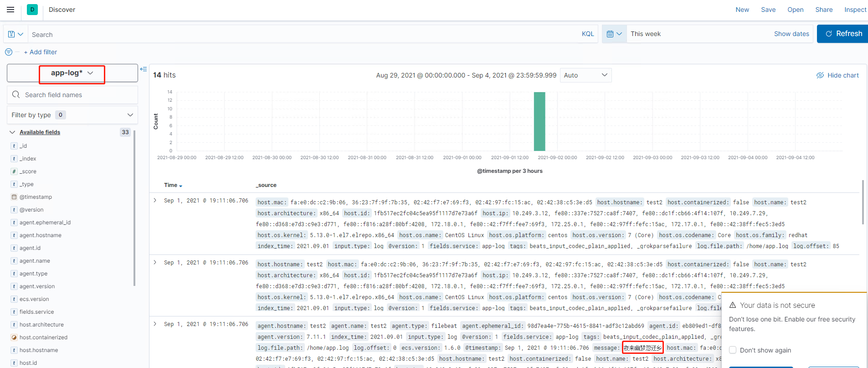Open the Inspect menu item

point(855,10)
